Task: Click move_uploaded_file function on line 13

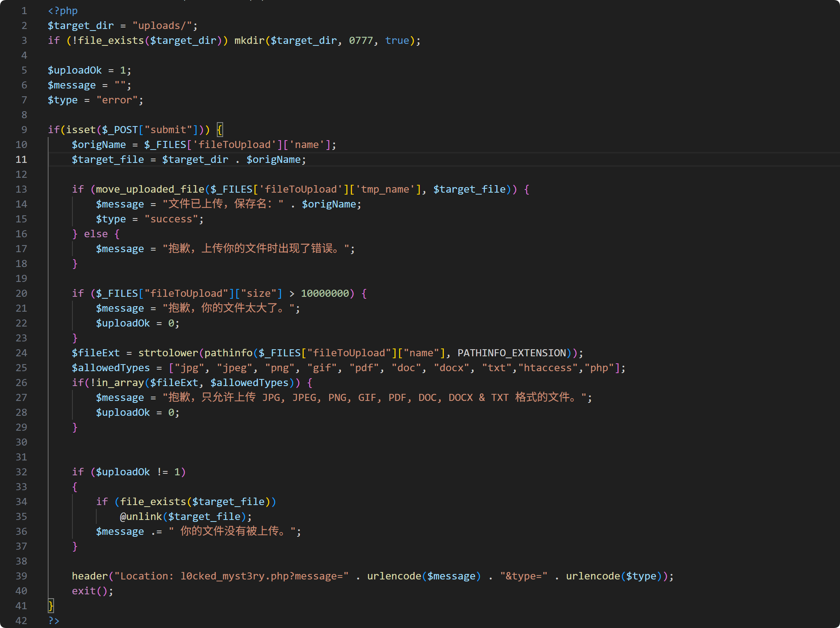Action: [150, 189]
